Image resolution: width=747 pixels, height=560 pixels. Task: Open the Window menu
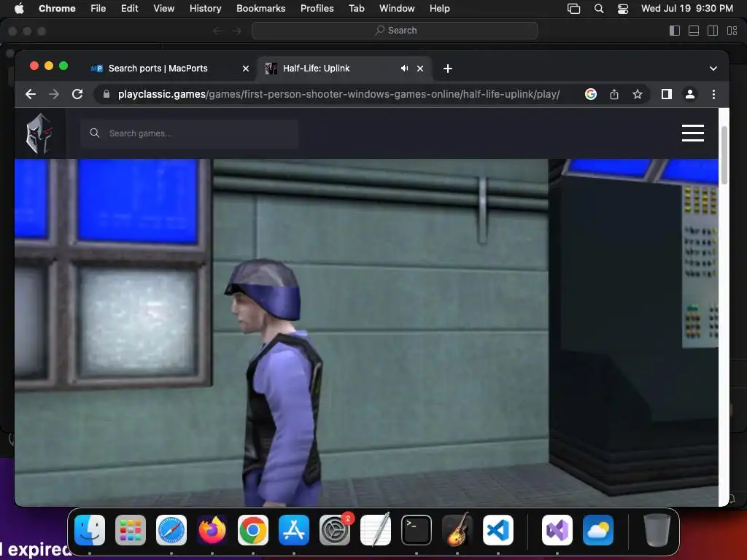(397, 8)
